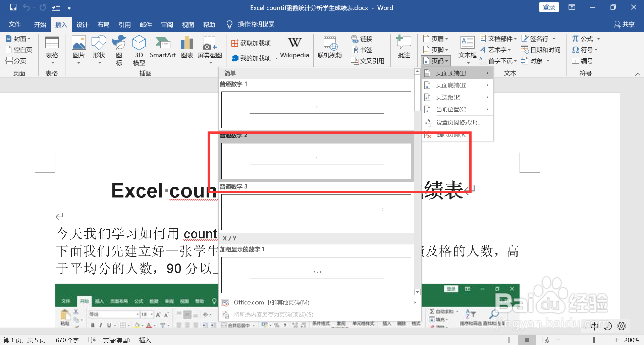Switch to the Review (审阅) tab
Screen dimensions: 644x345
pos(167,24)
